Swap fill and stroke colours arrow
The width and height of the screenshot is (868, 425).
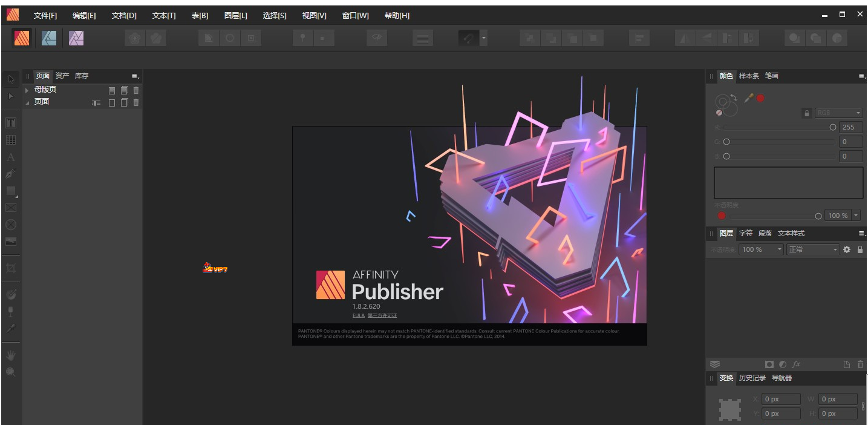click(734, 97)
